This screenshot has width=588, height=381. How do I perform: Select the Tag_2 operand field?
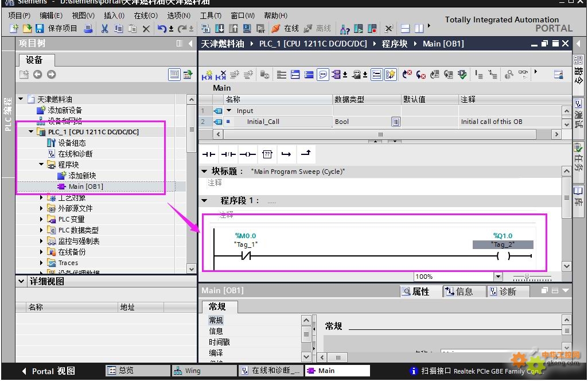(x=503, y=245)
